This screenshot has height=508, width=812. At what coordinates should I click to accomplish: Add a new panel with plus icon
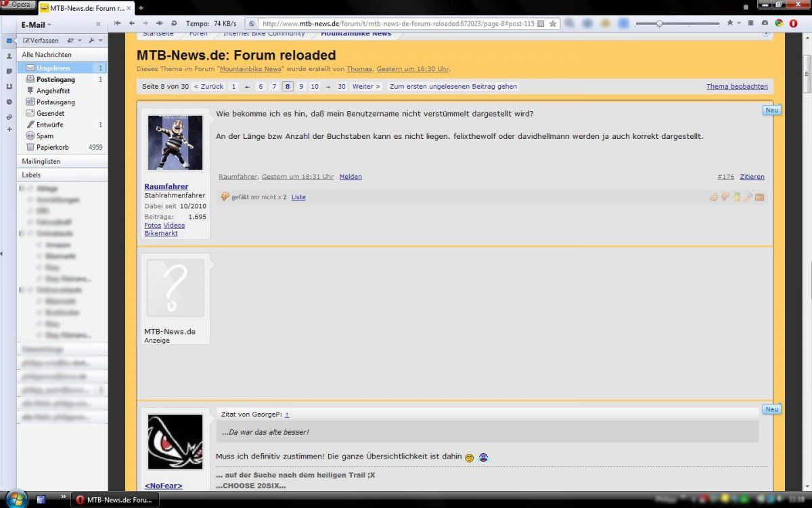click(x=9, y=129)
